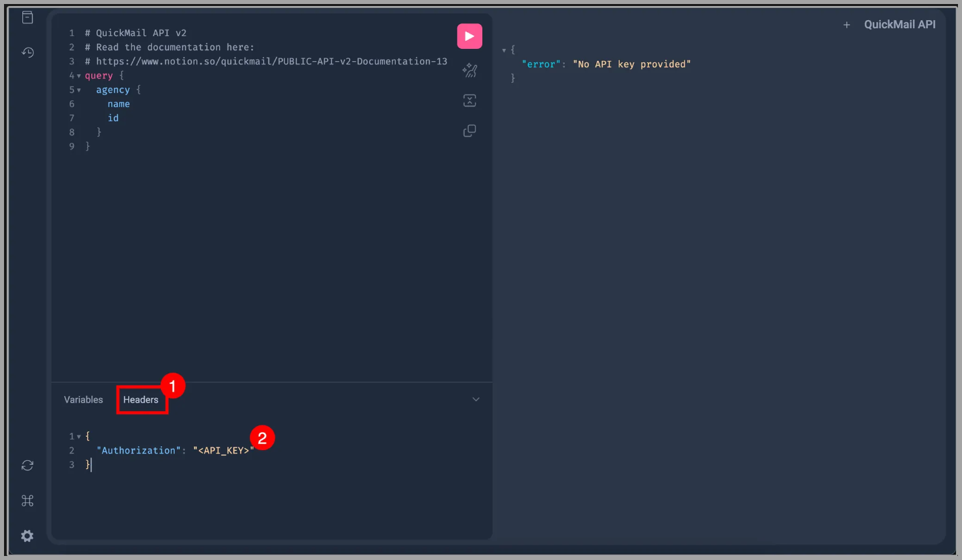
Task: Open the keyboard shortcuts dialog icon
Action: pyautogui.click(x=27, y=501)
